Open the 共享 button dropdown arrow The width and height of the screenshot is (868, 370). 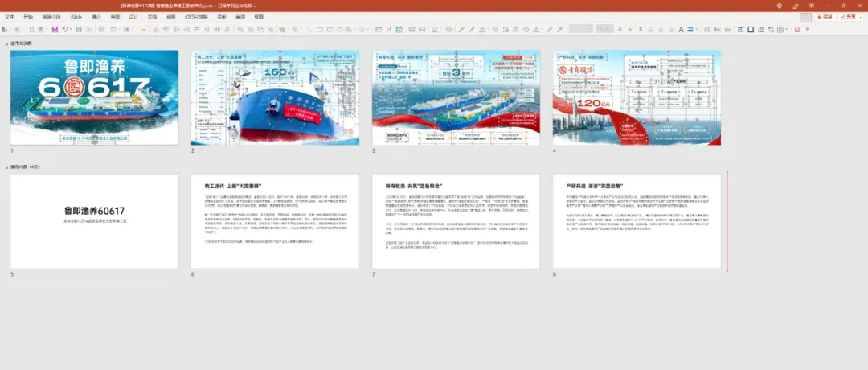coord(860,17)
